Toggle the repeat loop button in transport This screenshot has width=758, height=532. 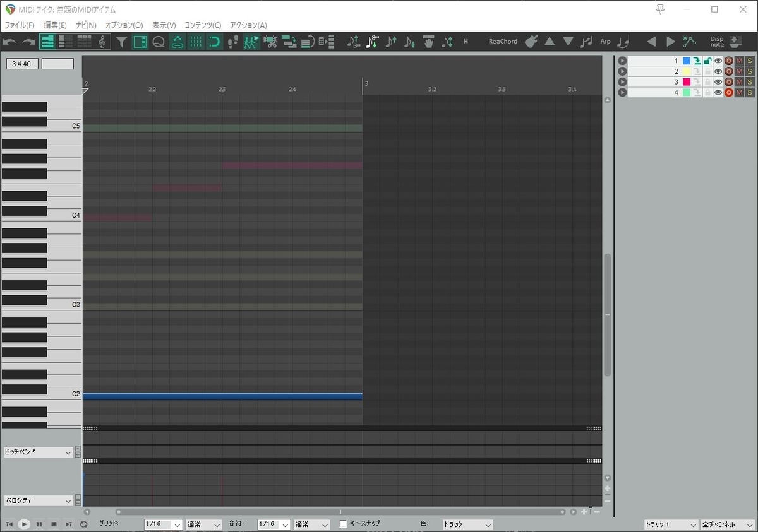click(83, 524)
